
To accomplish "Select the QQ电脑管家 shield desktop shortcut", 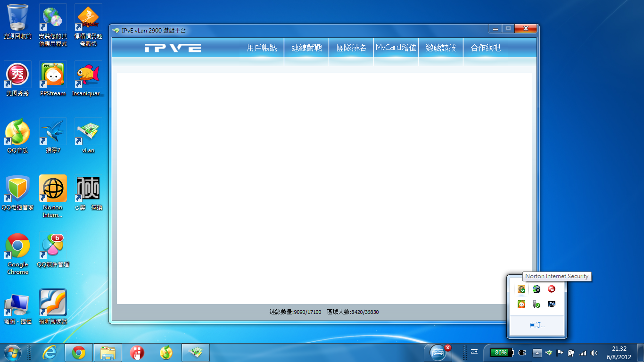I will (x=17, y=193).
